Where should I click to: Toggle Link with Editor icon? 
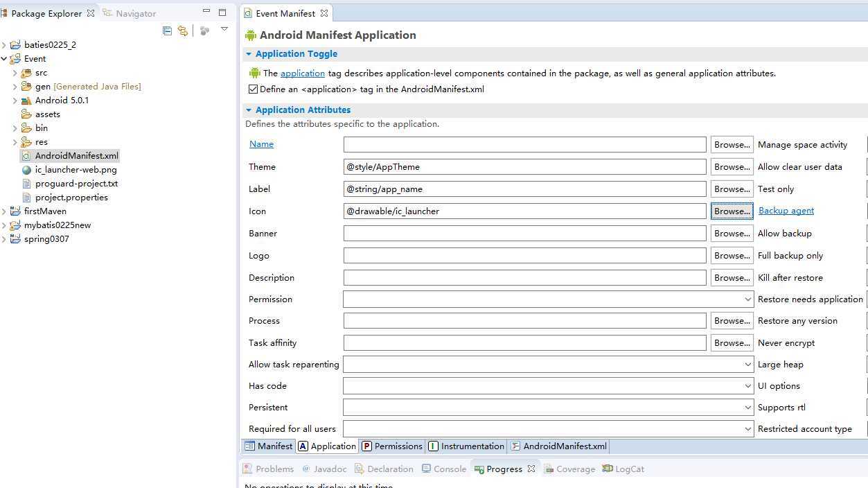(x=183, y=31)
